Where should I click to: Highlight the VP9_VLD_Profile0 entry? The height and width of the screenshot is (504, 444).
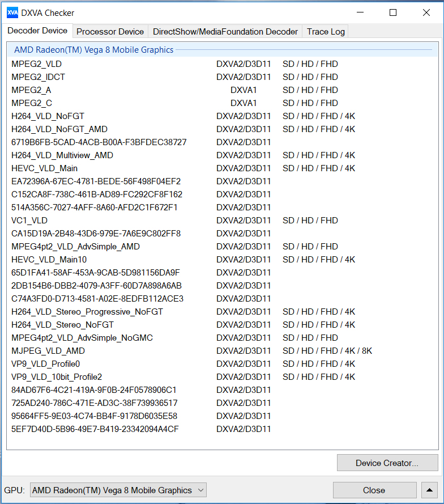(46, 364)
